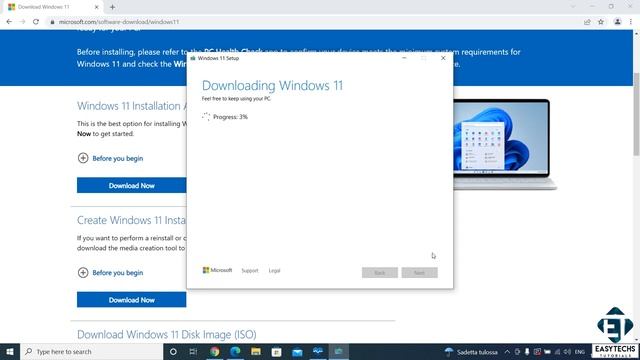Select the Download Windows 11 tab

pos(53,7)
